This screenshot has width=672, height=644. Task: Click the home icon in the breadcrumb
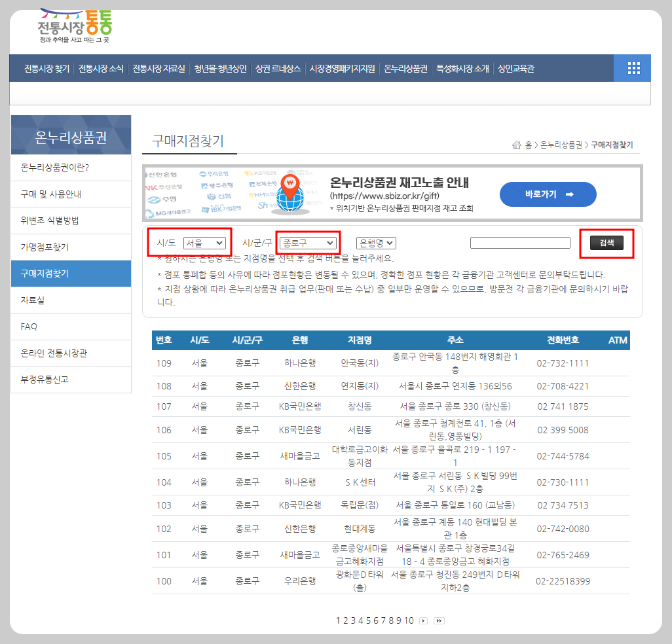517,145
